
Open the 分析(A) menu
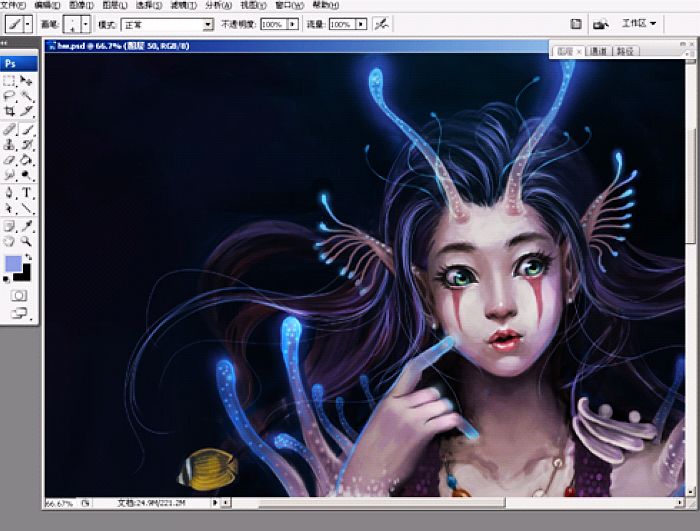(218, 5)
